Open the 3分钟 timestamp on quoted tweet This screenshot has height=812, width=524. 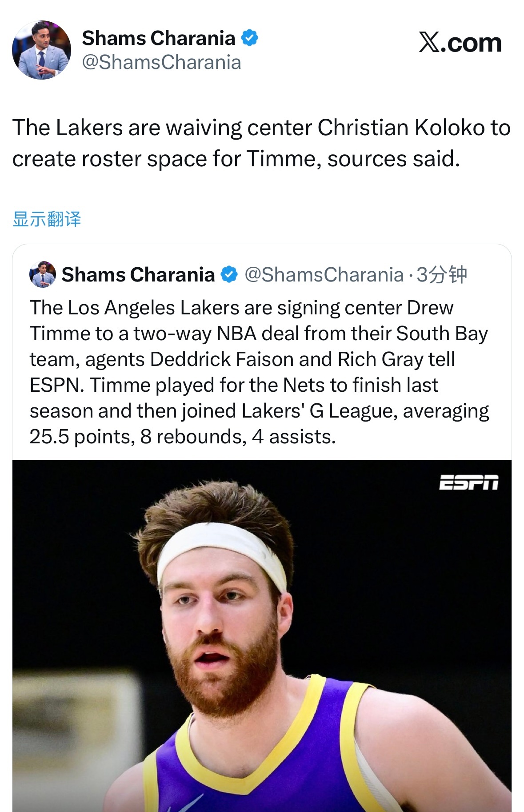(441, 275)
